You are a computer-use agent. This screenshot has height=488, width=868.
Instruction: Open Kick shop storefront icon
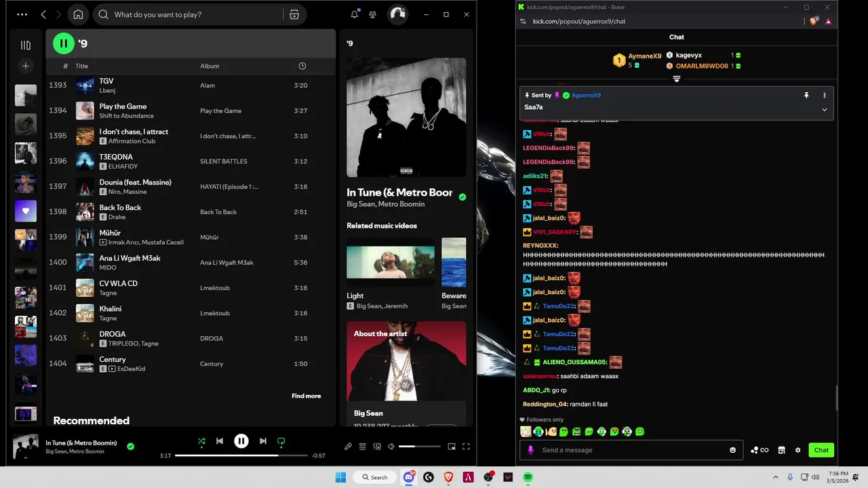781,450
